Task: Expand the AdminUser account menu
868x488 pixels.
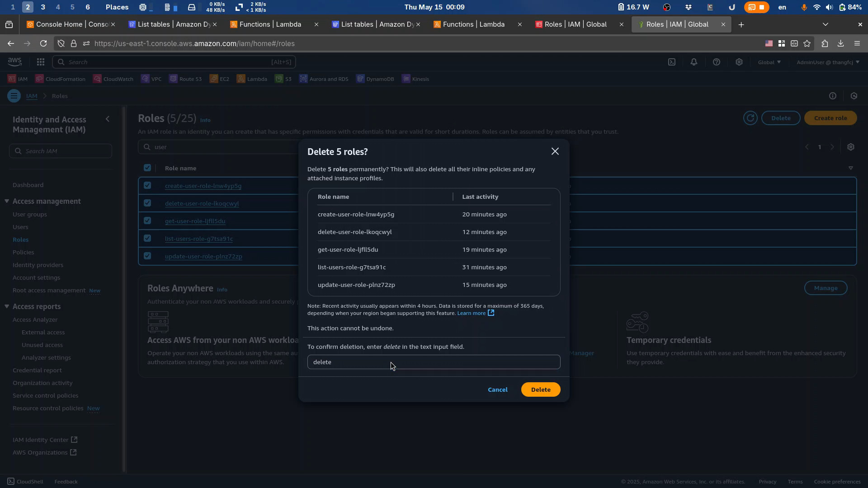Action: [828, 62]
